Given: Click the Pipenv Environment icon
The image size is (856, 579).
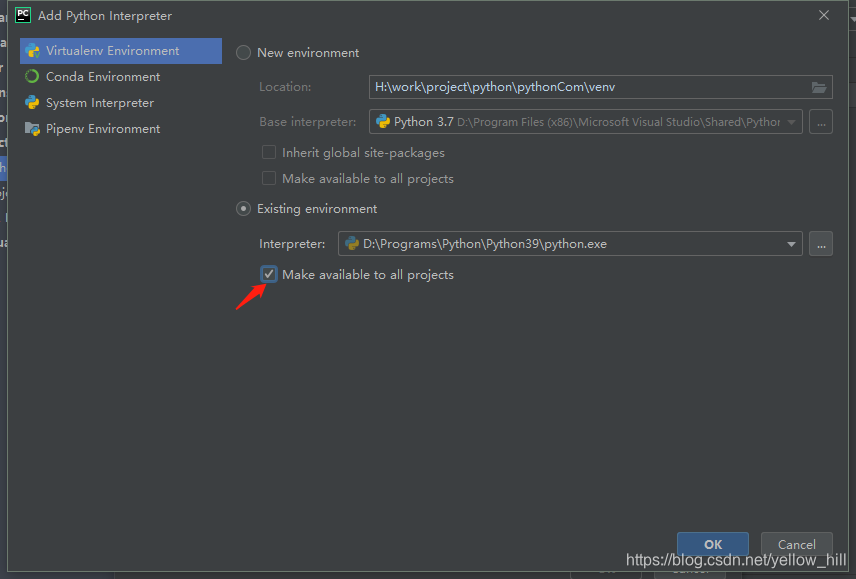Looking at the screenshot, I should point(30,128).
